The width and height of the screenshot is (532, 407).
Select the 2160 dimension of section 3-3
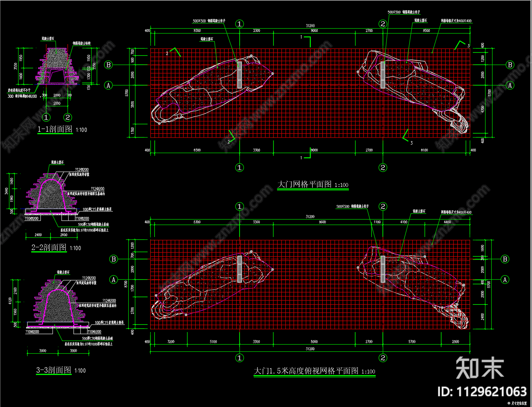(15, 291)
